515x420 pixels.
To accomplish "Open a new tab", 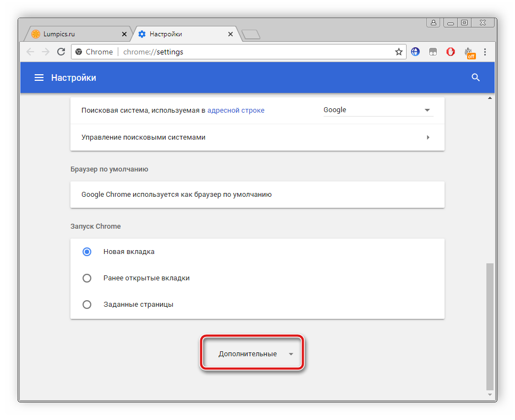I will (x=251, y=35).
